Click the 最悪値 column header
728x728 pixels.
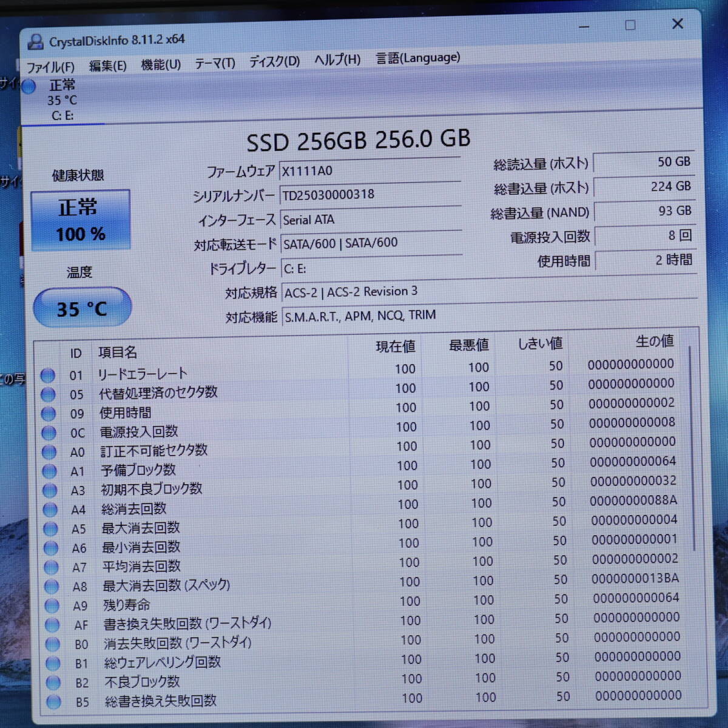[x=469, y=345]
